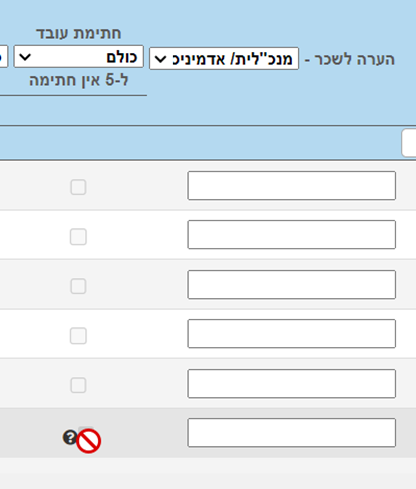Click the הערה לשכר label text
The image size is (416, 489).
click(x=355, y=59)
